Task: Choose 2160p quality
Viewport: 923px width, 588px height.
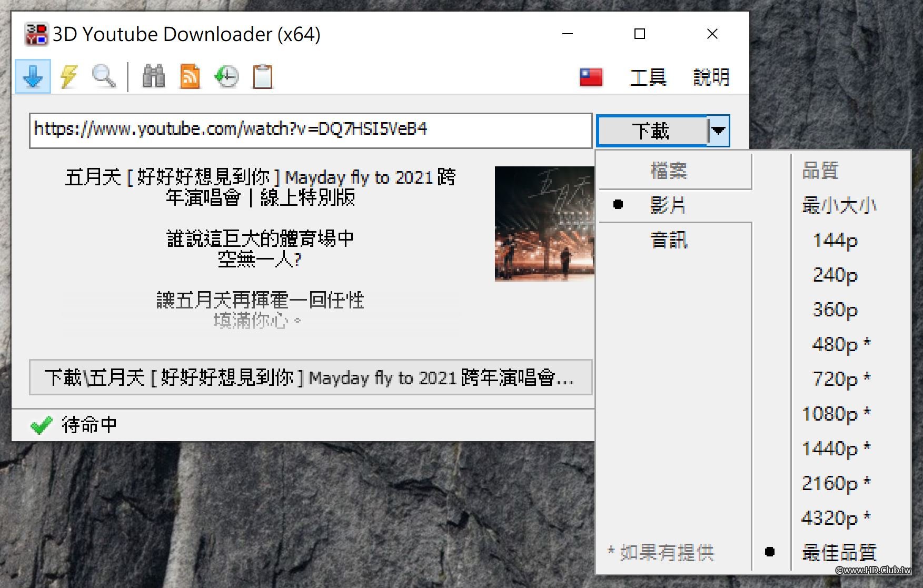Action: point(836,483)
